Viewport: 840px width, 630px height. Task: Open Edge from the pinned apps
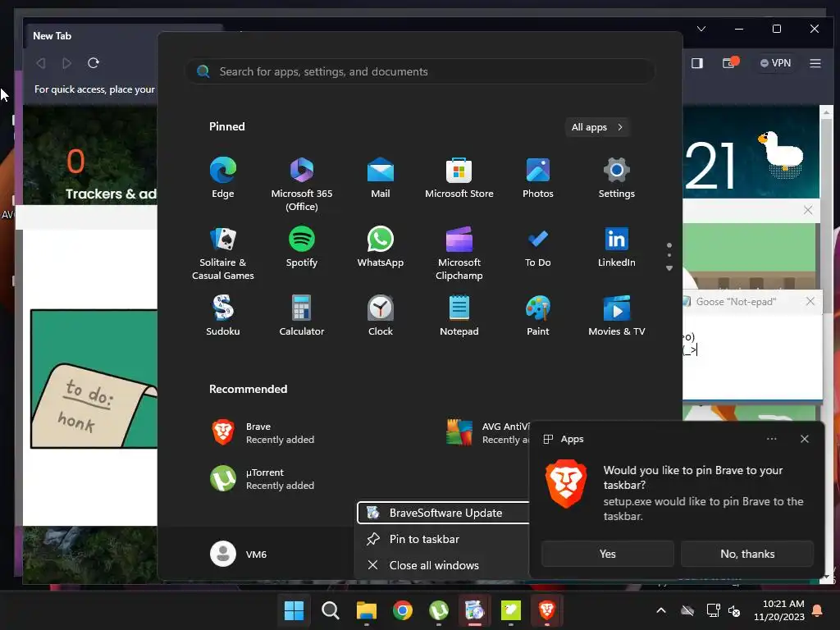223,178
